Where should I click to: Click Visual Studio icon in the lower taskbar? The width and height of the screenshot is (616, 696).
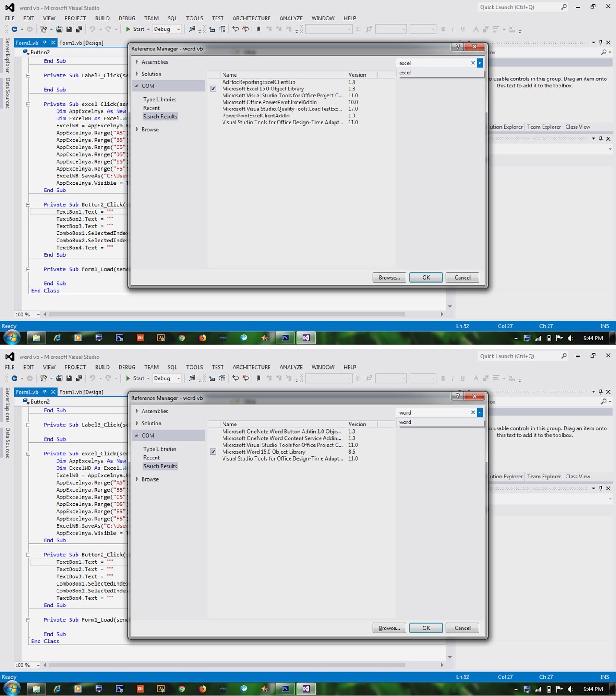point(306,689)
